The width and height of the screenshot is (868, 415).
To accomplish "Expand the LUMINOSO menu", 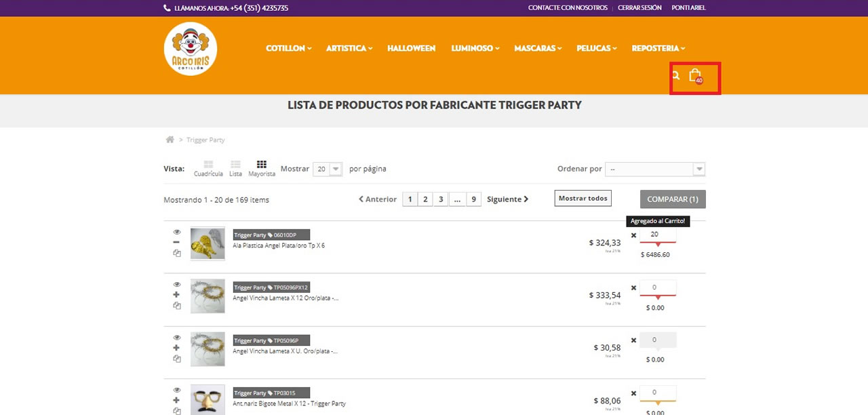I will 475,49.
